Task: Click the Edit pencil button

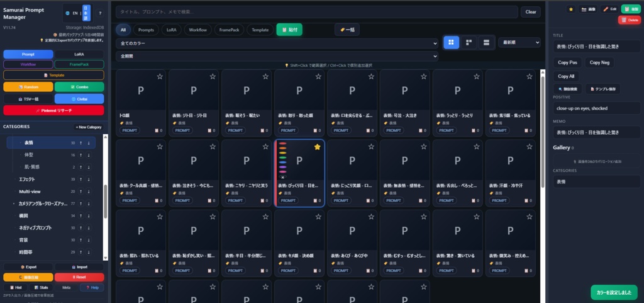Action: pyautogui.click(x=609, y=9)
